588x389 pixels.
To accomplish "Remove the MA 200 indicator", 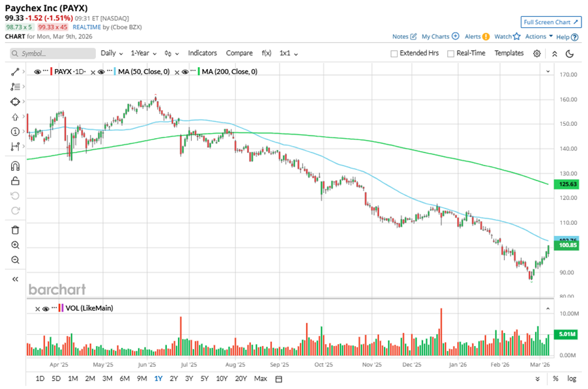I will [177, 72].
